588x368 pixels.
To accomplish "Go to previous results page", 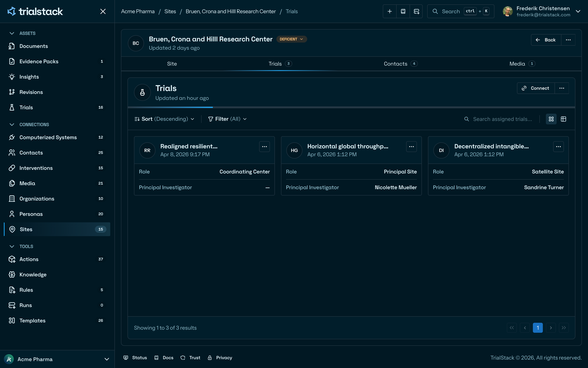I will click(525, 328).
